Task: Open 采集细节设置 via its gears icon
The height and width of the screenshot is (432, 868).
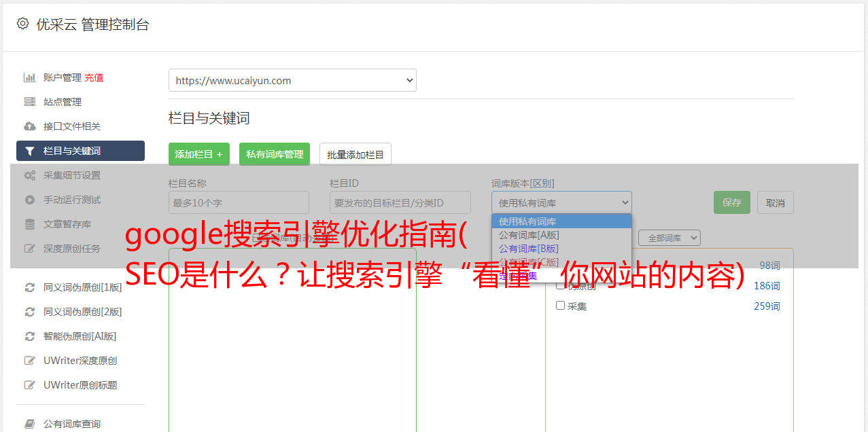Action: (30, 175)
